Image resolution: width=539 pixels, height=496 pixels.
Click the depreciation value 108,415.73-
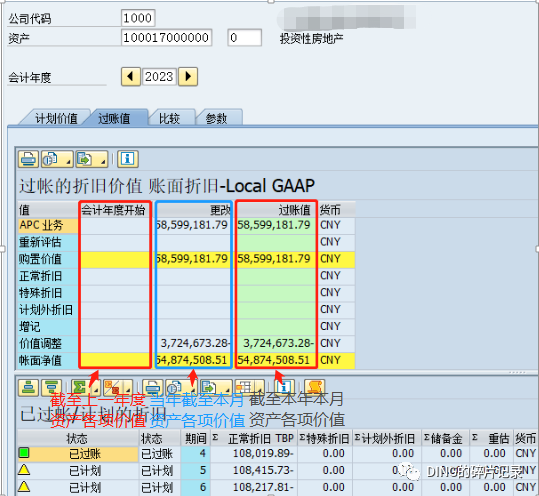pos(254,471)
